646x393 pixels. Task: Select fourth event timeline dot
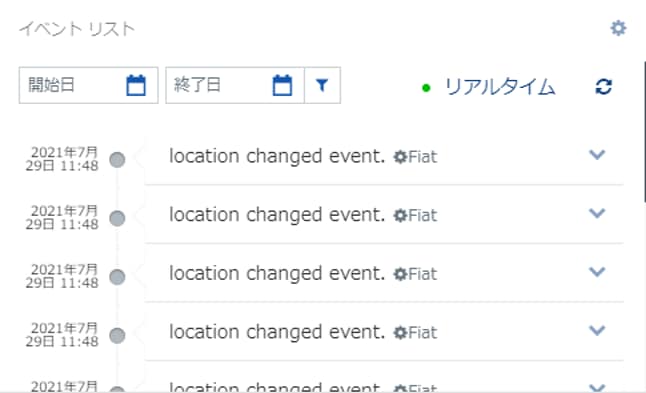(x=117, y=335)
